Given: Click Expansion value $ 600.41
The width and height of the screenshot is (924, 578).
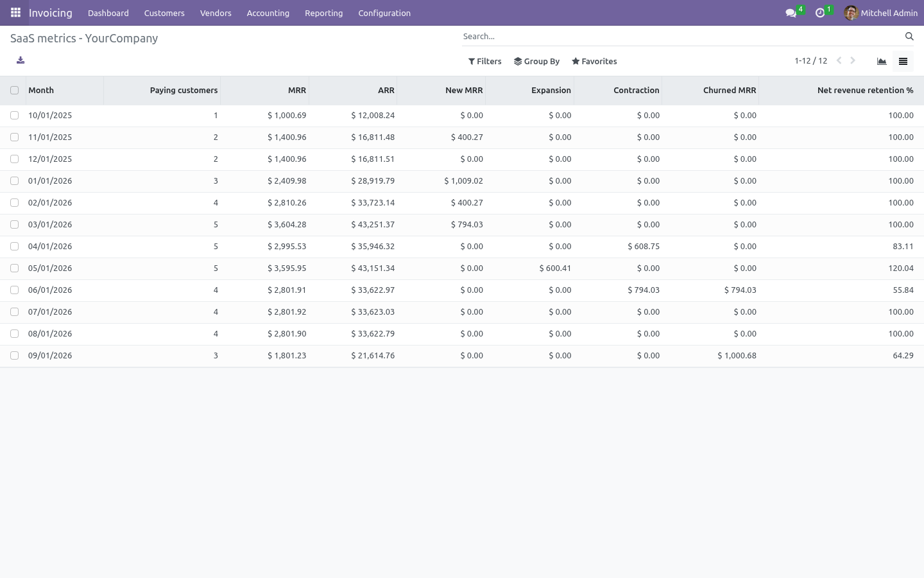Looking at the screenshot, I should tap(555, 268).
